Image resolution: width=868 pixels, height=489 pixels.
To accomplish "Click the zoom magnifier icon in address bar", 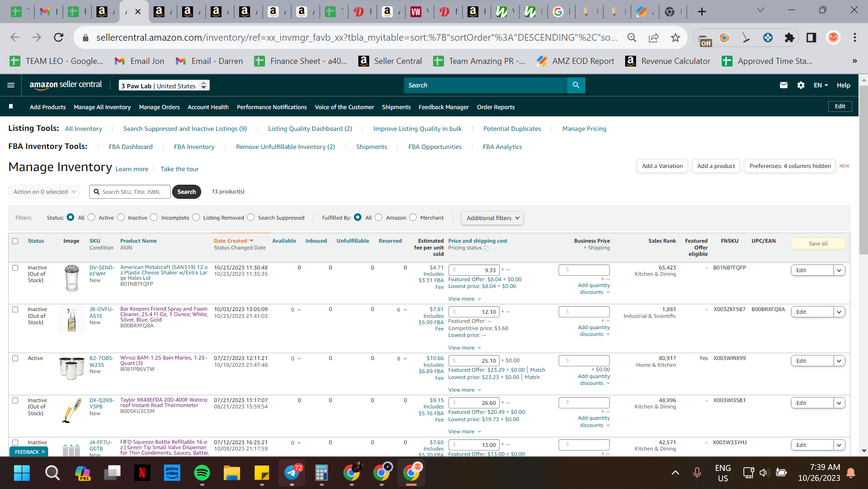I will click(x=632, y=38).
